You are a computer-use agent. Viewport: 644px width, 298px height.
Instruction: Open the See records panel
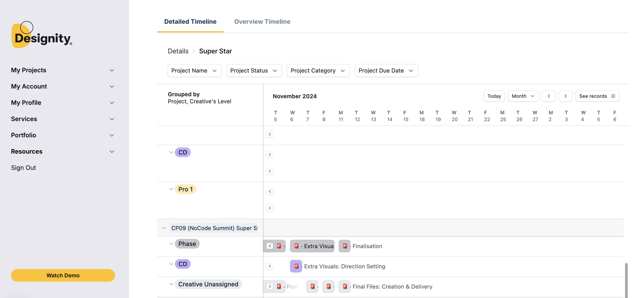[597, 96]
